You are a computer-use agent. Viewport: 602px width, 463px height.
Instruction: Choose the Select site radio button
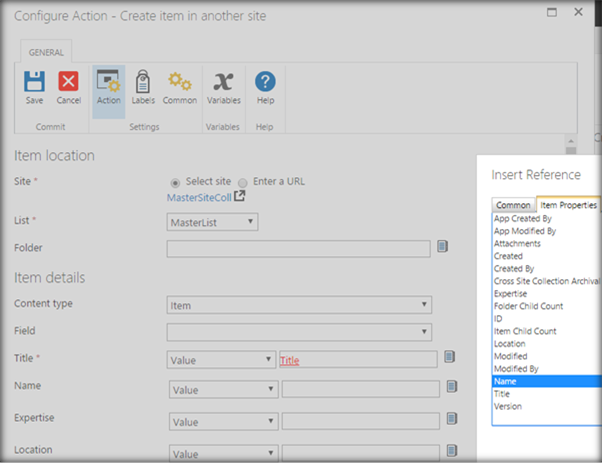176,182
